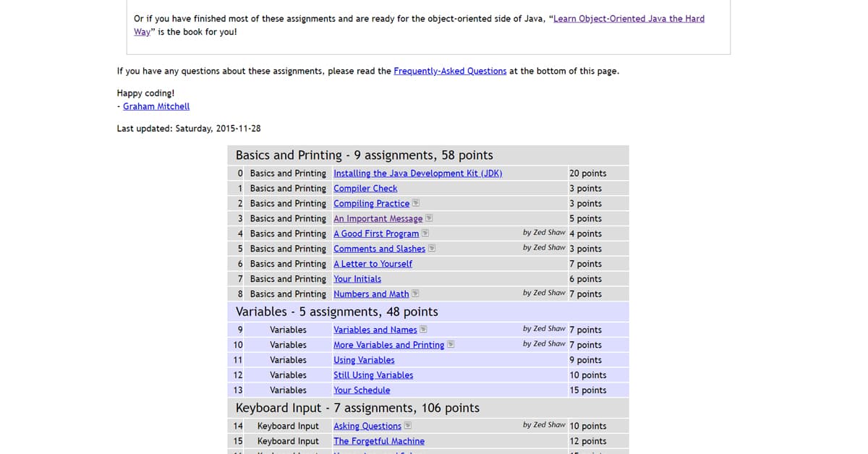Open the Using Variables assignment
The height and width of the screenshot is (454, 868).
(364, 360)
